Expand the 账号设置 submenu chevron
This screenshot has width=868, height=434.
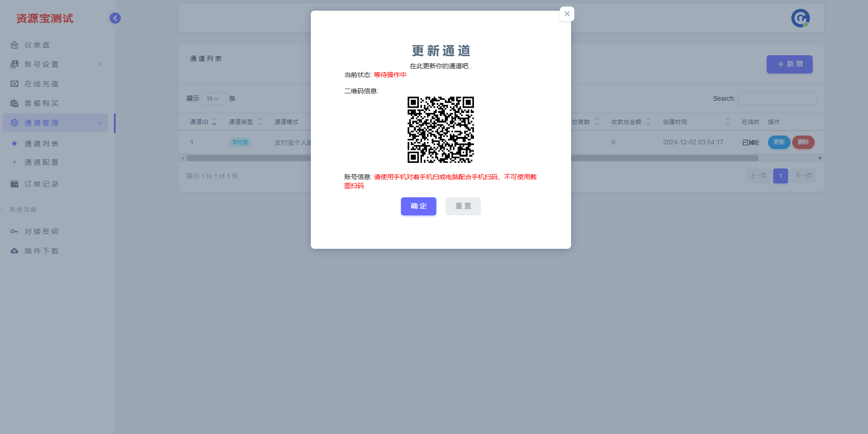tap(100, 64)
